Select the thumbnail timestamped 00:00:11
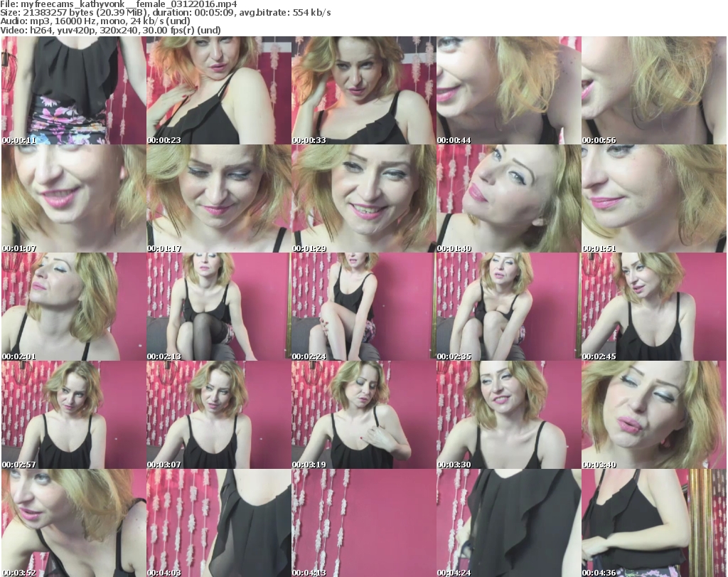 tap(74, 90)
